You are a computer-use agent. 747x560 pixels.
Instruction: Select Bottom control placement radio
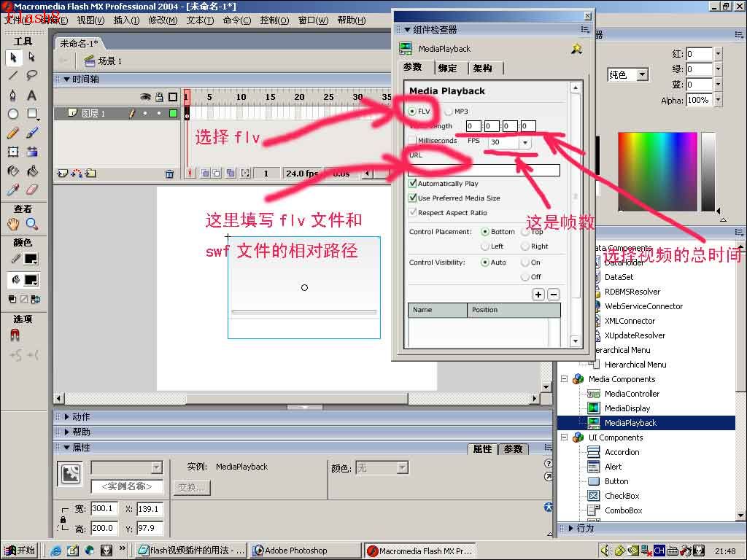tap(485, 232)
